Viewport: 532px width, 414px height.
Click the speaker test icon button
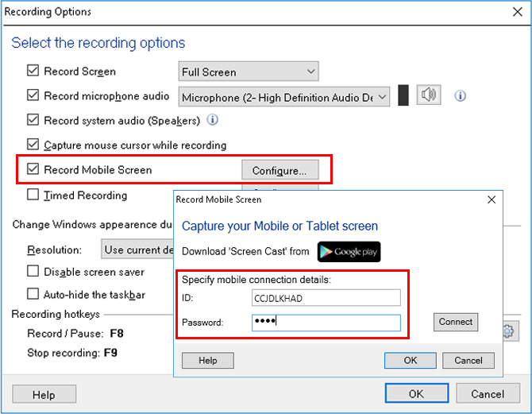(x=429, y=95)
